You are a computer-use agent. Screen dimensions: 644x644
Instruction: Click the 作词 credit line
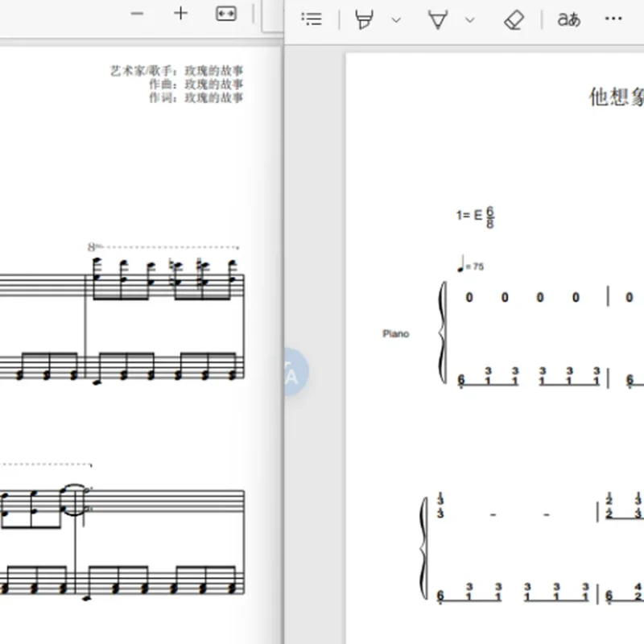point(196,97)
